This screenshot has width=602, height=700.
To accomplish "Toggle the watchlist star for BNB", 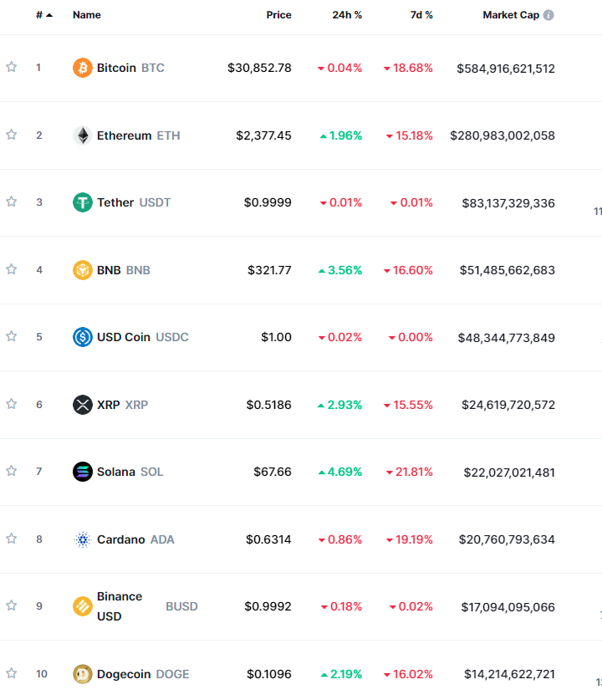I will click(x=11, y=269).
